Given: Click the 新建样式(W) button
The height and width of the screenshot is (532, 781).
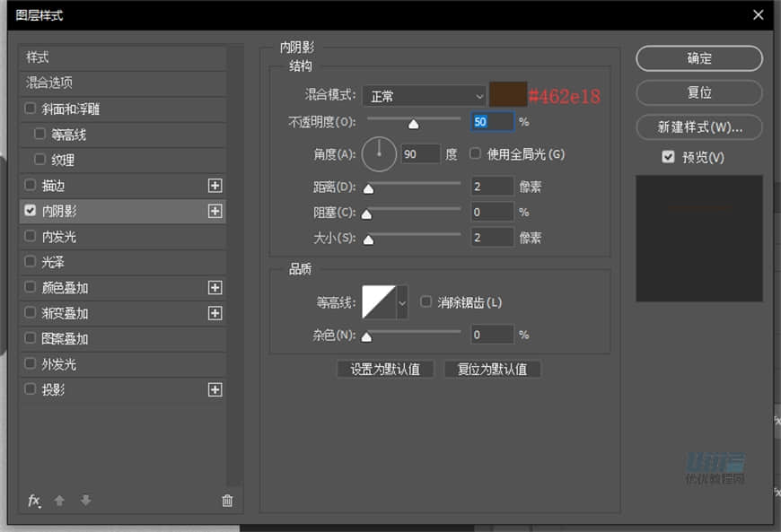Looking at the screenshot, I should [698, 126].
